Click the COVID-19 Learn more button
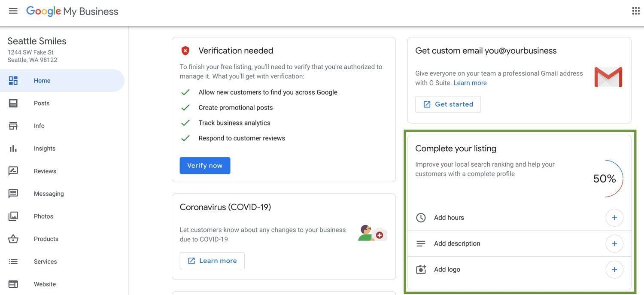The height and width of the screenshot is (295, 644). [x=212, y=261]
